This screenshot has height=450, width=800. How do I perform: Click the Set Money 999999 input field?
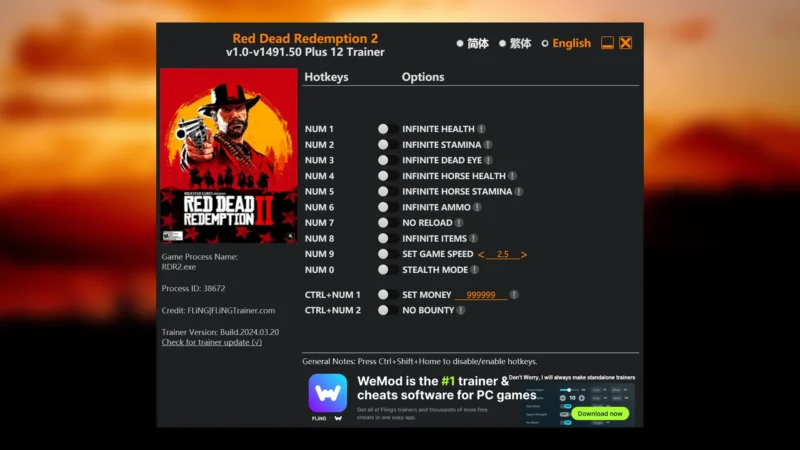point(481,295)
